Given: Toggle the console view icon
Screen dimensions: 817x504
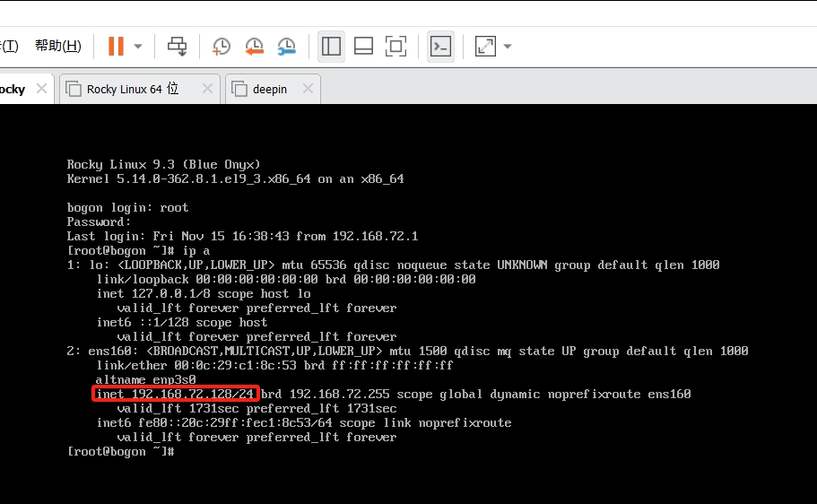Looking at the screenshot, I should click(x=441, y=47).
